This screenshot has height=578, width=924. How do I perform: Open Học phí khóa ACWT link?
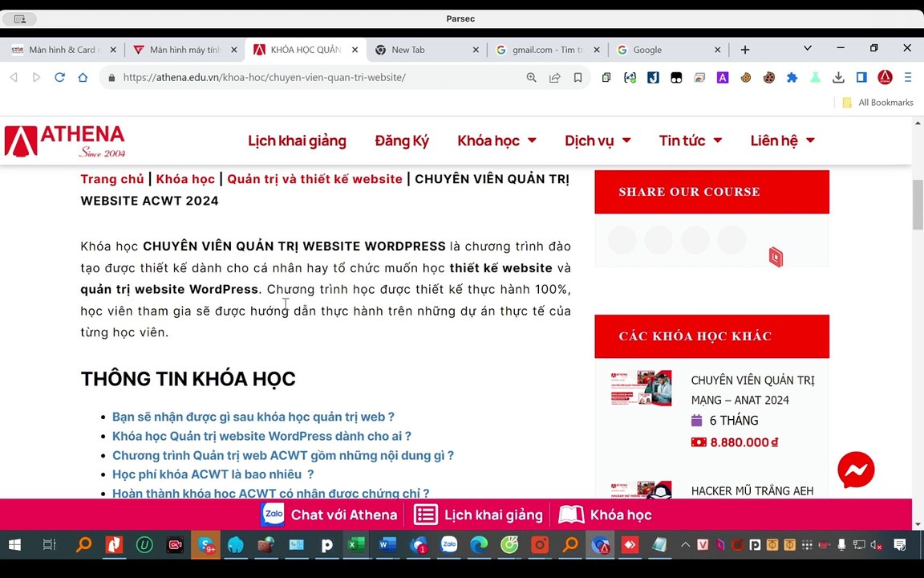pyautogui.click(x=213, y=474)
